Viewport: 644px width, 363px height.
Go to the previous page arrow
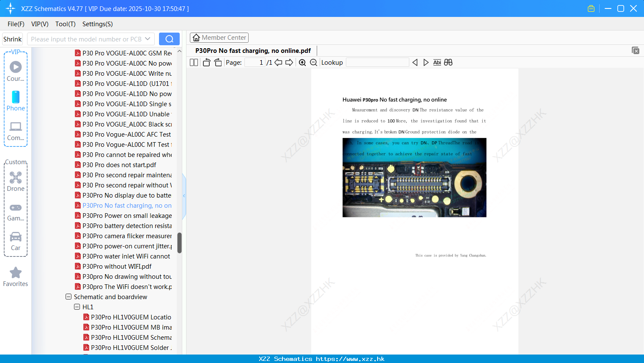(278, 63)
